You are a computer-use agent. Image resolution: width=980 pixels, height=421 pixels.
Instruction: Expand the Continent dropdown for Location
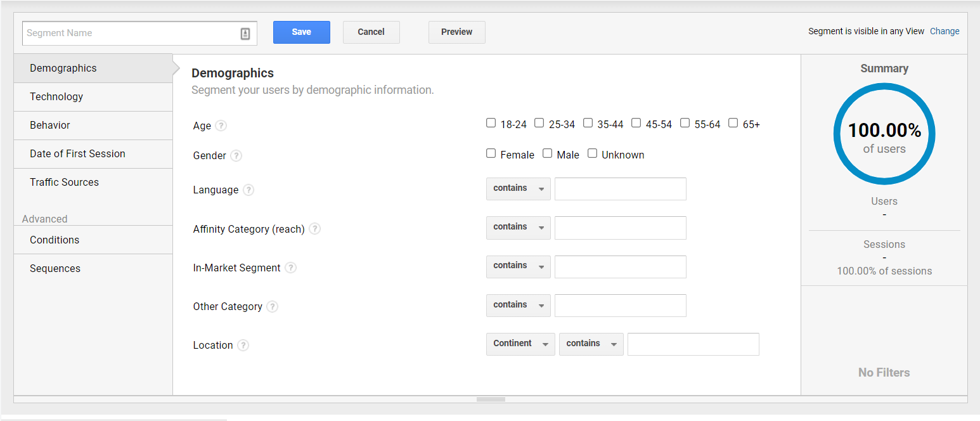point(520,344)
